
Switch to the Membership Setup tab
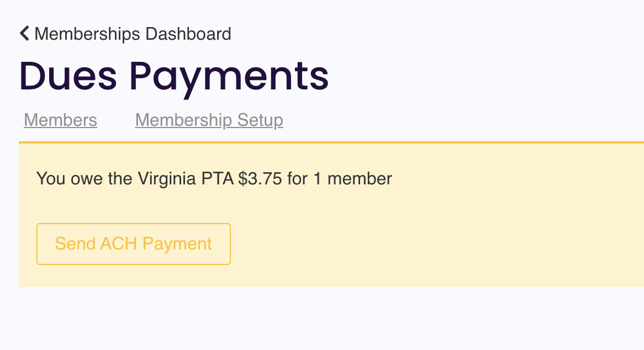pos(209,120)
